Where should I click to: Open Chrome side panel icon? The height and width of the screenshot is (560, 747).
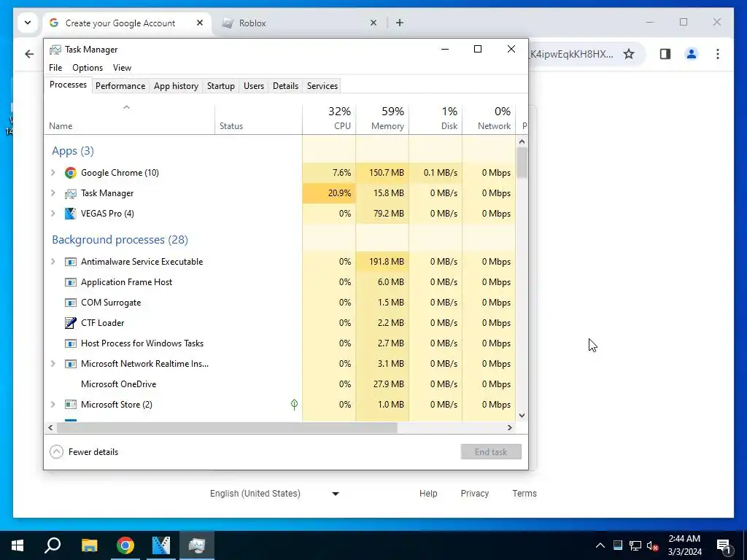[x=665, y=54]
